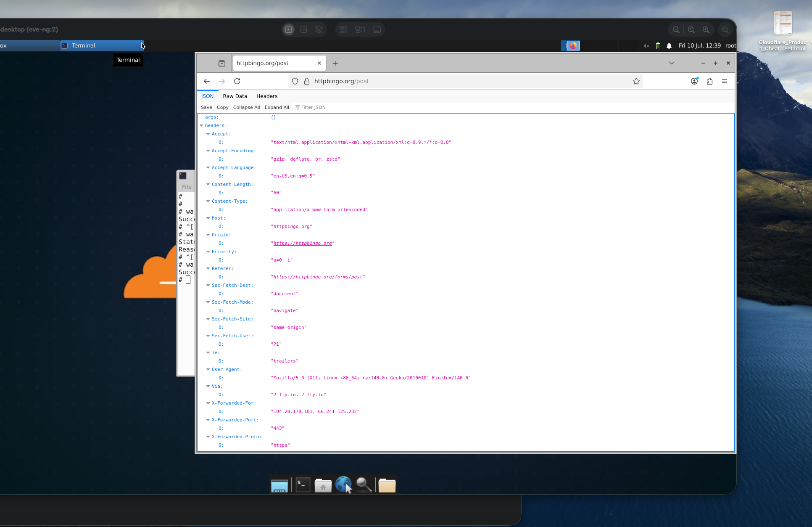Click the Firefox icon in the desktop panel
This screenshot has height=527, width=812.
(573, 45)
